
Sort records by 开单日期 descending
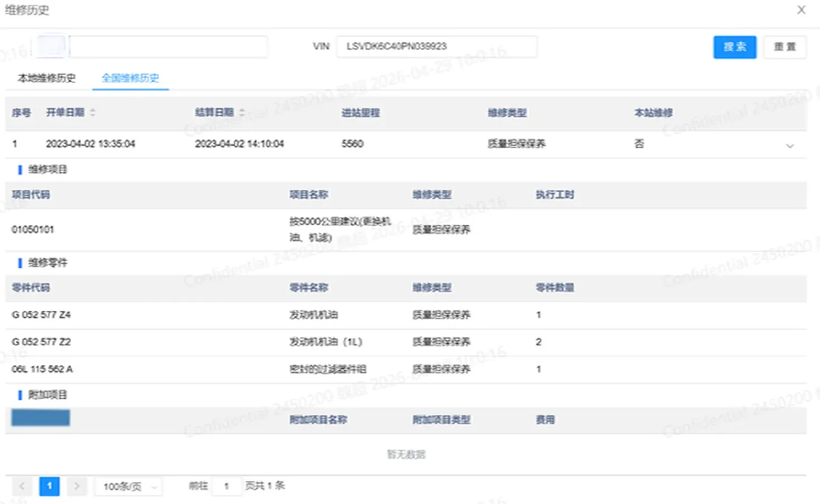(x=92, y=115)
